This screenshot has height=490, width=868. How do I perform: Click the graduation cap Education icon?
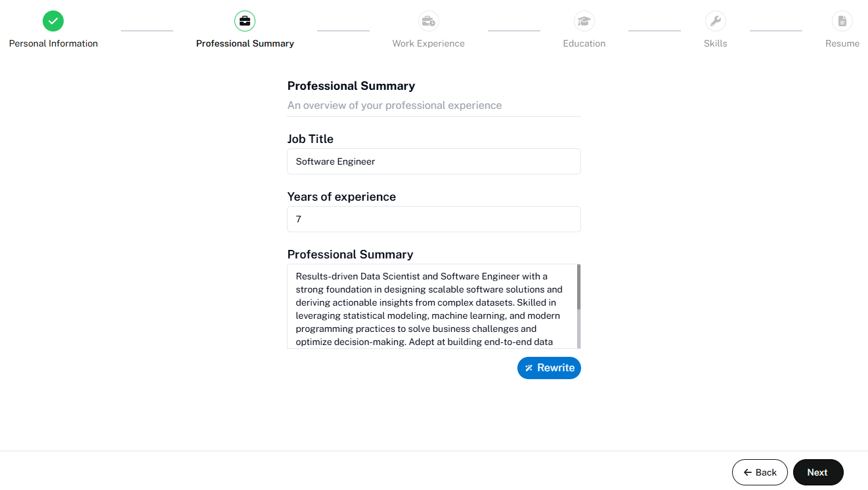coord(584,21)
